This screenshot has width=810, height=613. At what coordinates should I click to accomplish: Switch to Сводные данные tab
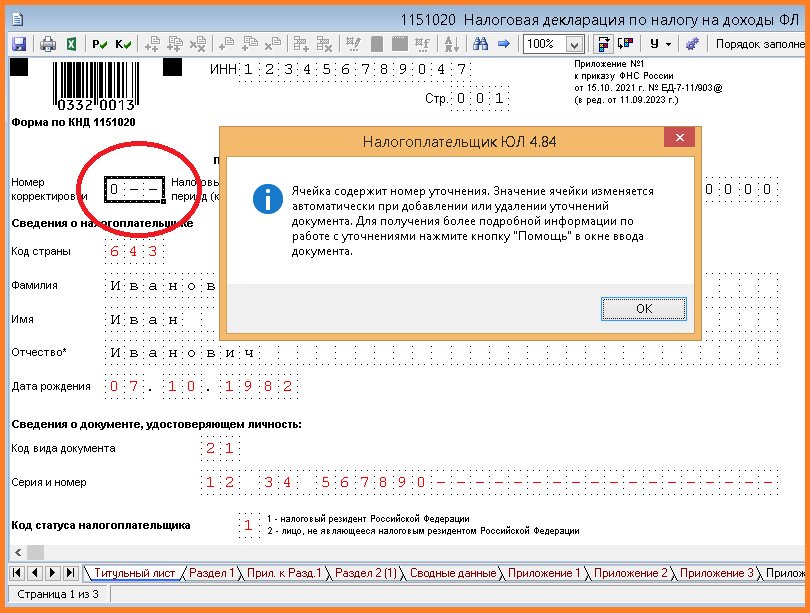453,573
